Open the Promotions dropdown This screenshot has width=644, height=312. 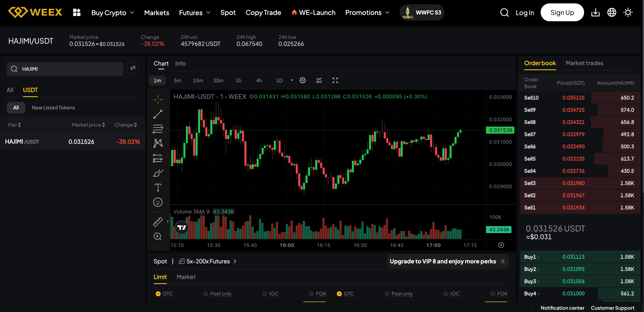coord(367,12)
